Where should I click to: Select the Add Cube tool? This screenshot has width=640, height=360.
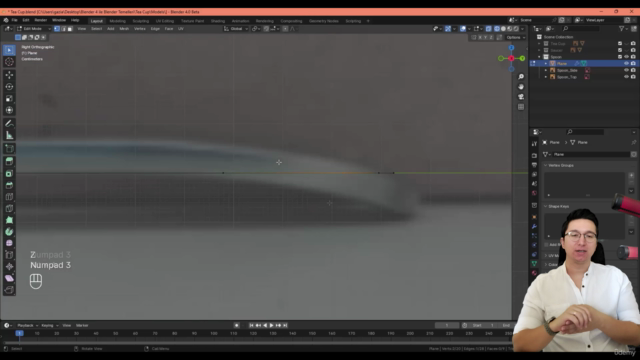(x=9, y=149)
